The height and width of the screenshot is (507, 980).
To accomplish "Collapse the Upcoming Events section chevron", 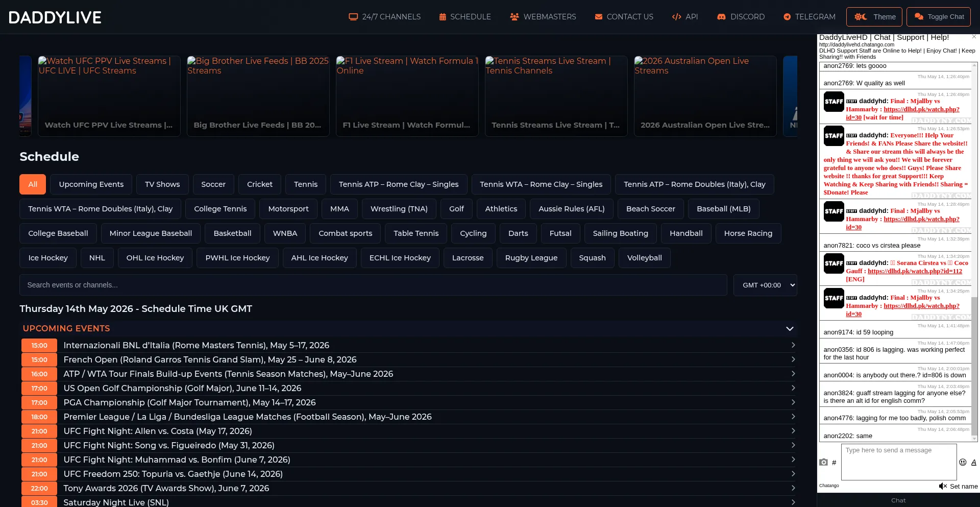I will click(790, 328).
